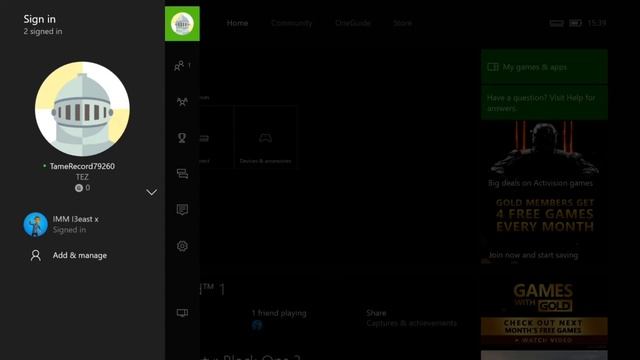Open the Messages chat bubbles icon

coord(182,174)
